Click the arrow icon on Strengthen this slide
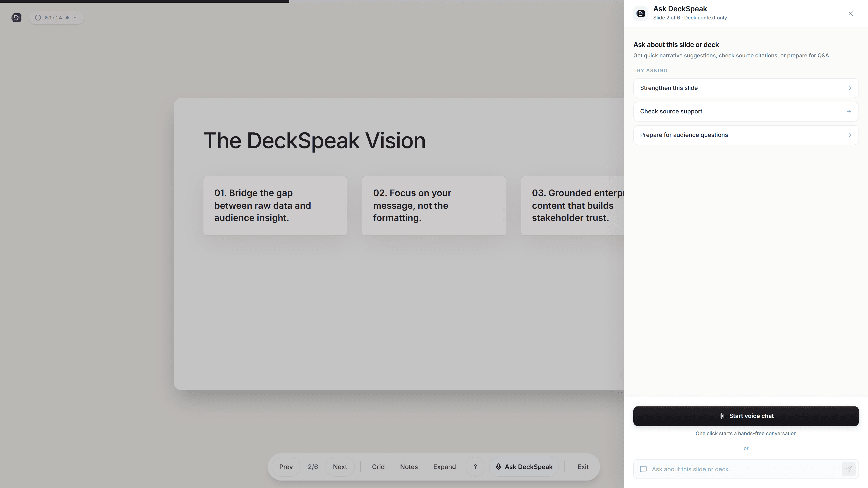Viewport: 868px width, 488px height. click(x=849, y=88)
